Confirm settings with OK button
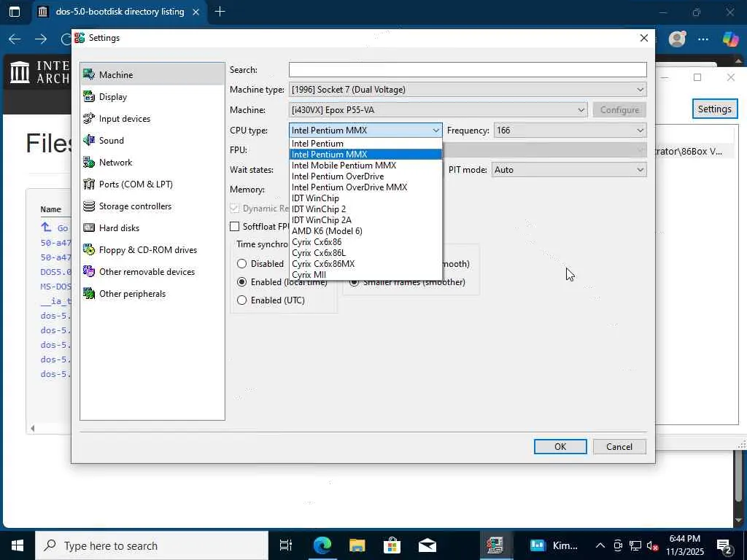Viewport: 747px width, 560px height. pyautogui.click(x=560, y=447)
